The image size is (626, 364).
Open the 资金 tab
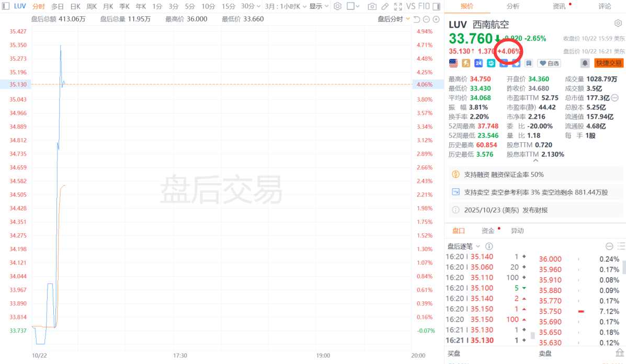(x=488, y=231)
